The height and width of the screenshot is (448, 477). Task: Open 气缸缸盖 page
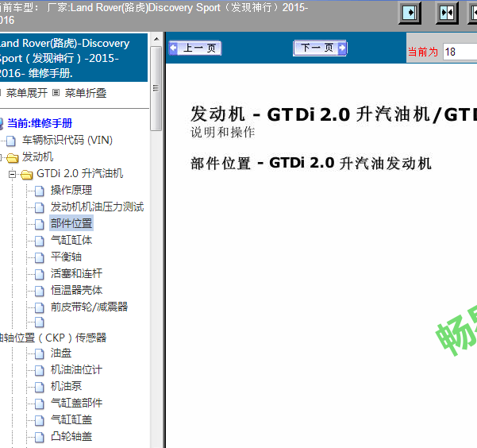71,419
